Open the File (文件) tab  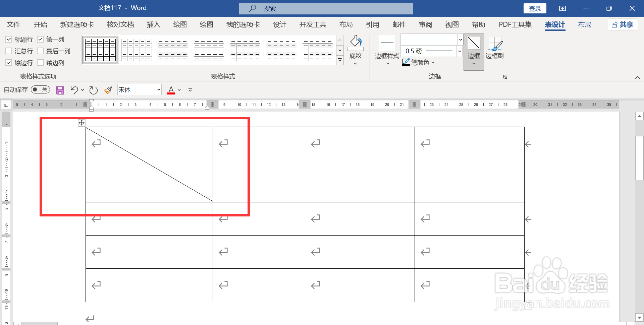[13, 25]
